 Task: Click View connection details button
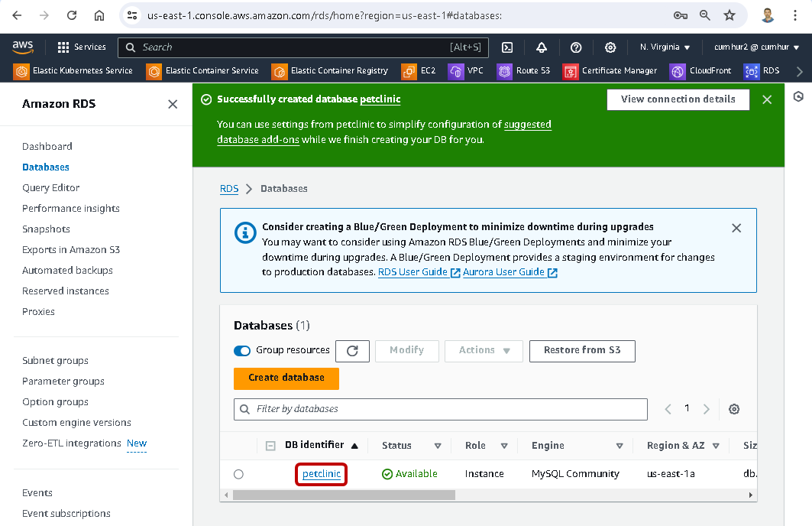(x=678, y=99)
